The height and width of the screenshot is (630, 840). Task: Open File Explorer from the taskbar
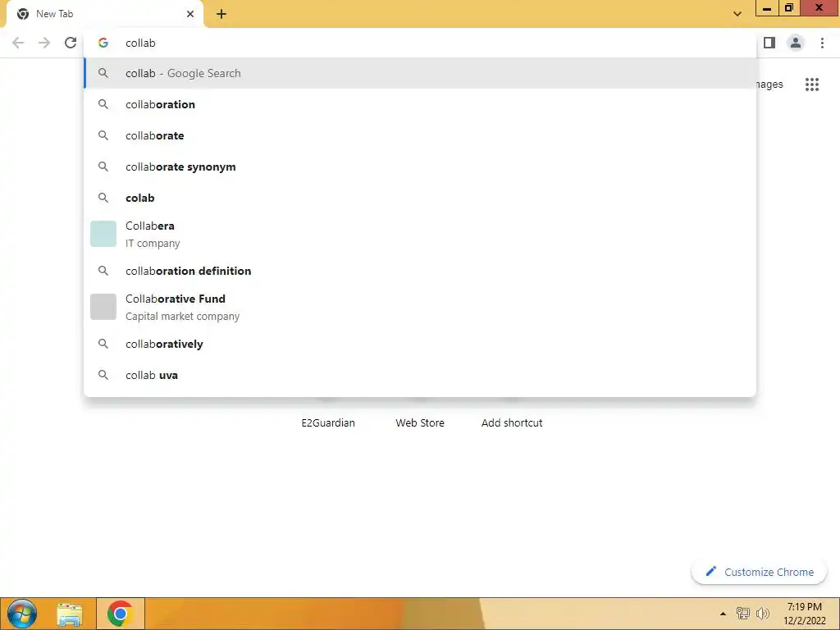tap(70, 614)
